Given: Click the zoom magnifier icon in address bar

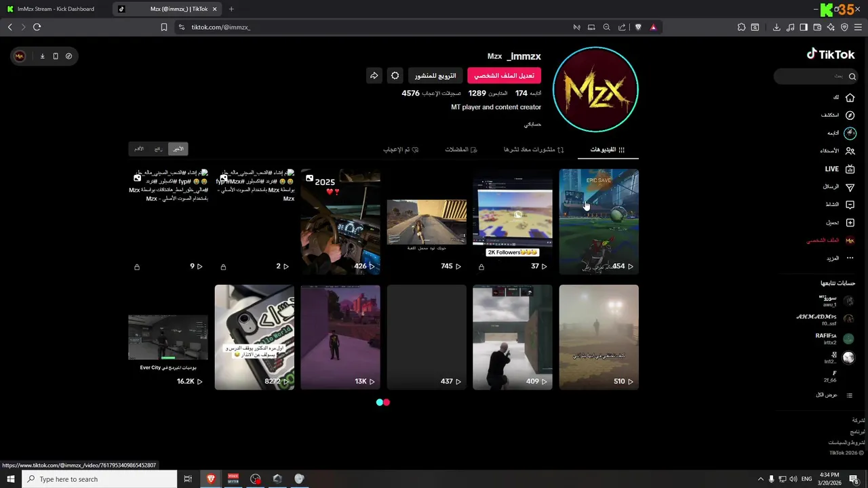Looking at the screenshot, I should (x=606, y=27).
